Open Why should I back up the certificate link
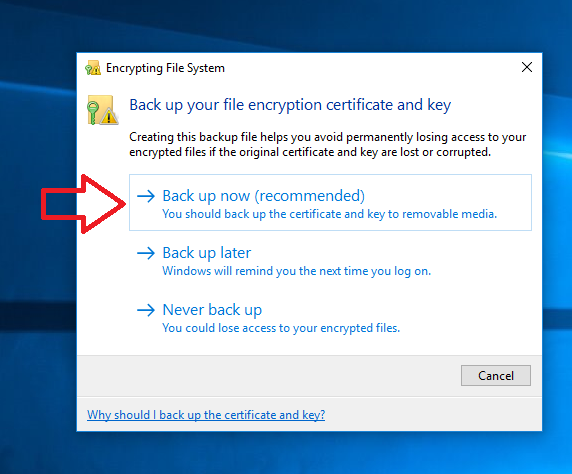 [x=206, y=415]
